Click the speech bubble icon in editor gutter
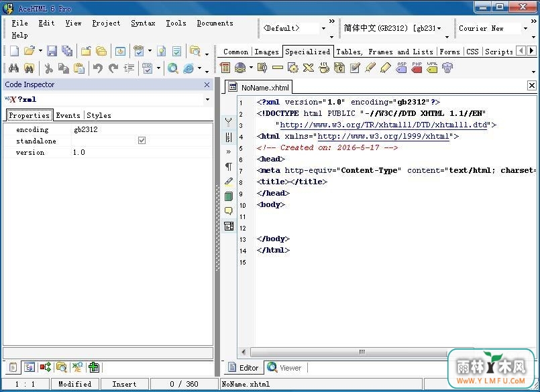 coord(229,210)
